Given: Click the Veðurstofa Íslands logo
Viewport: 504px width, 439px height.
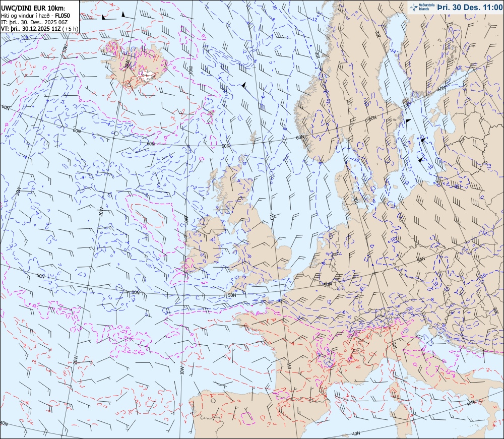Looking at the screenshot, I should (422, 7).
